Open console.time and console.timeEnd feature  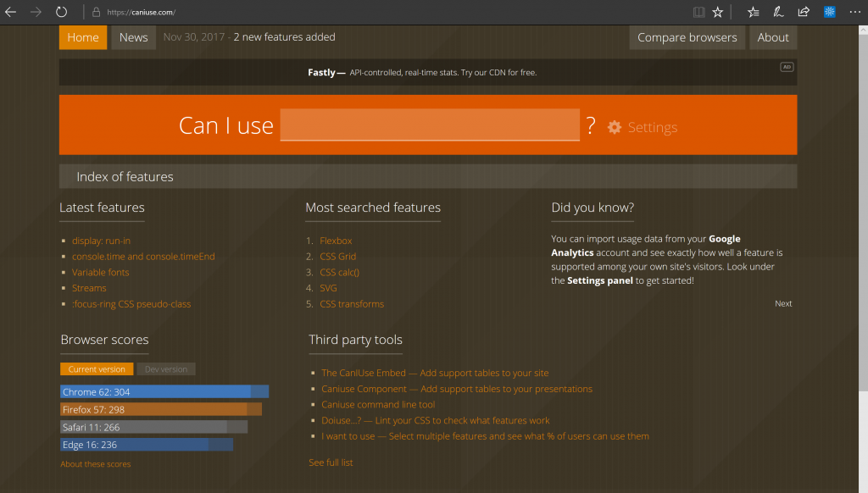tap(143, 256)
